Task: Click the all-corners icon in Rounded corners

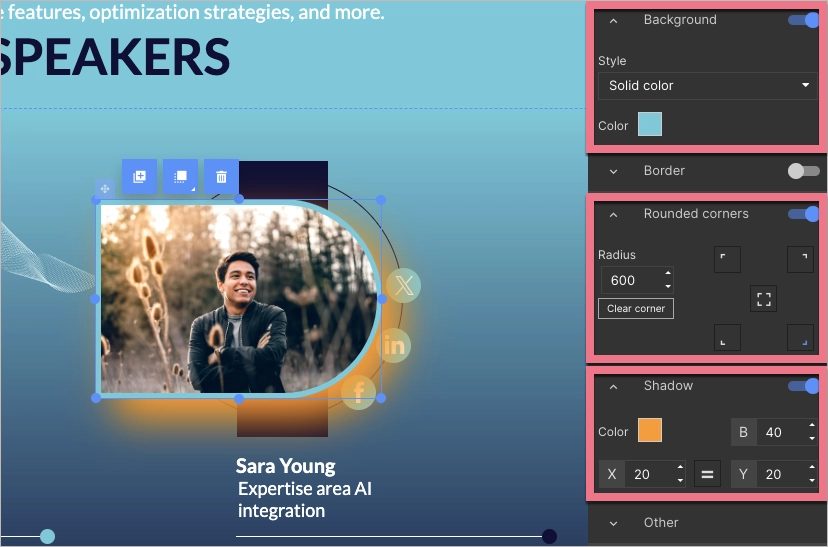Action: point(764,299)
